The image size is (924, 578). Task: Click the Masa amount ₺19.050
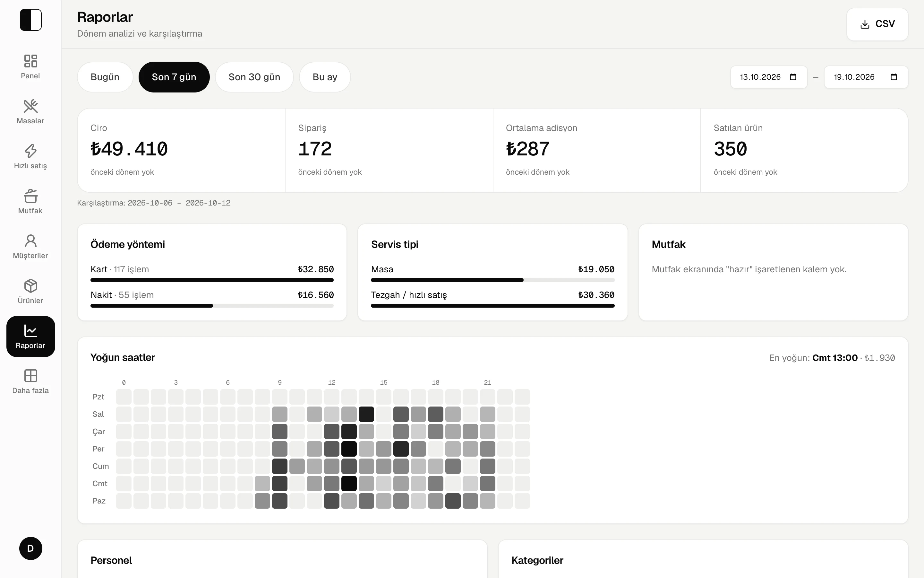[x=596, y=269]
